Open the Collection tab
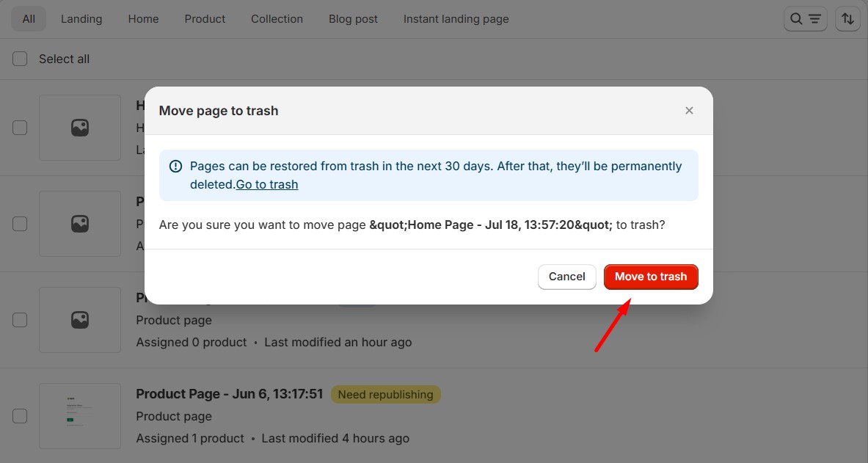This screenshot has height=463, width=868. click(277, 19)
